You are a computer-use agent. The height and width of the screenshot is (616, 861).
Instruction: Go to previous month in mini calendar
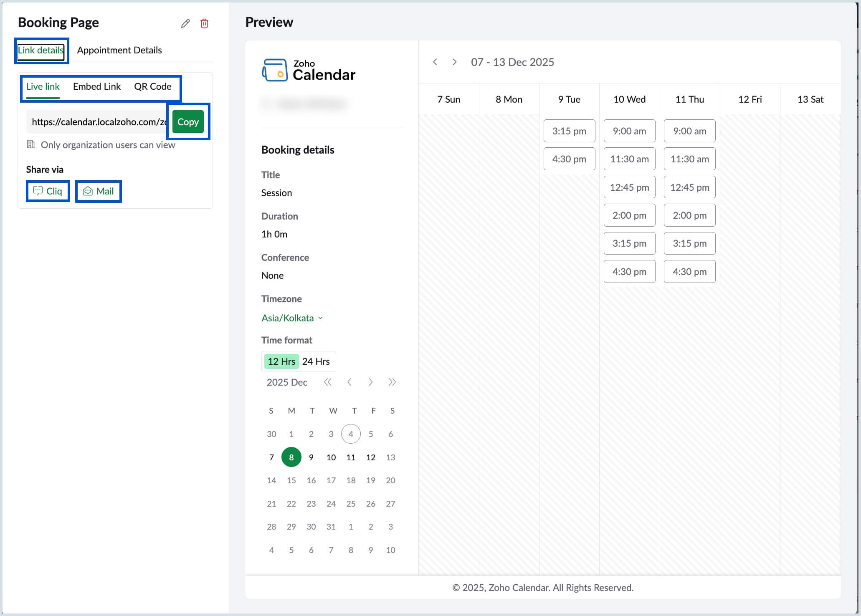[x=349, y=382]
